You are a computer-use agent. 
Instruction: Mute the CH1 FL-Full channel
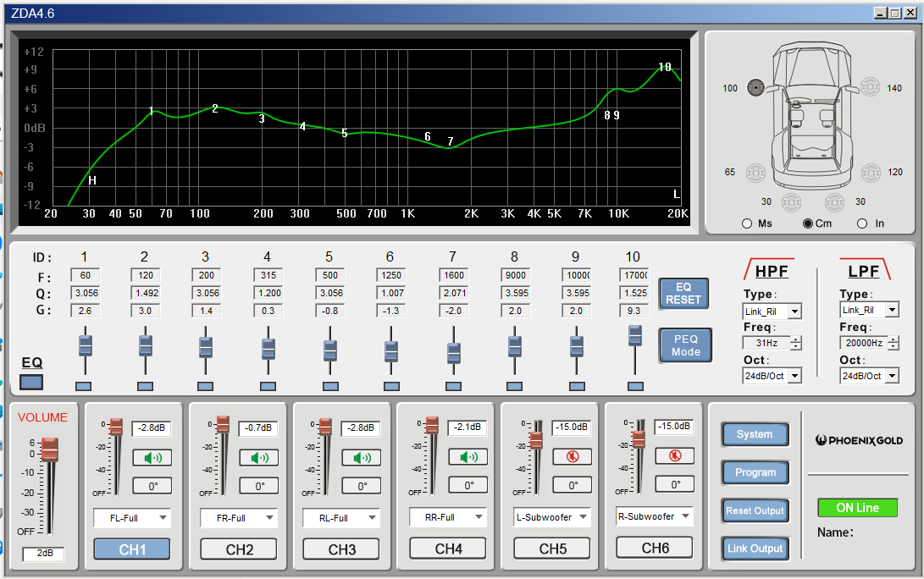click(x=152, y=458)
